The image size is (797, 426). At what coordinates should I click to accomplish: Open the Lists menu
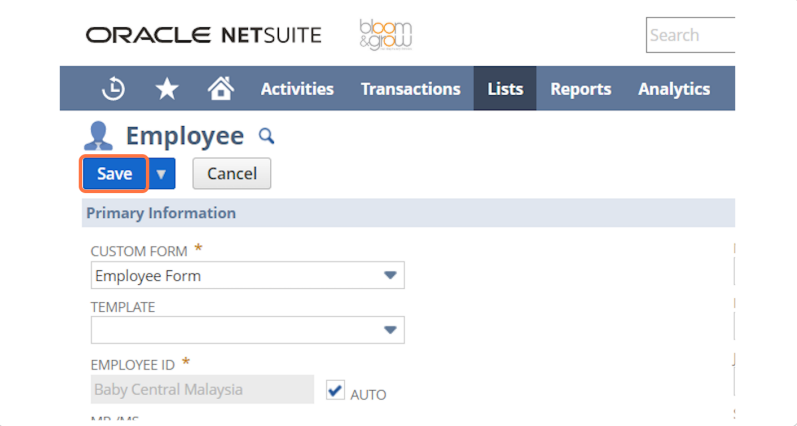pyautogui.click(x=505, y=88)
